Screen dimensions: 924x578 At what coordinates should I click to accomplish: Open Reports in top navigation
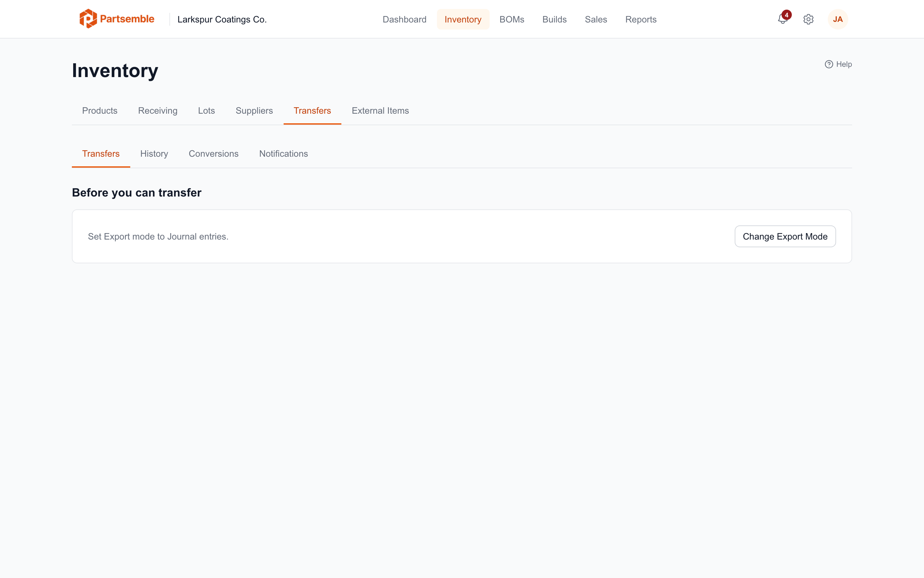pos(641,19)
